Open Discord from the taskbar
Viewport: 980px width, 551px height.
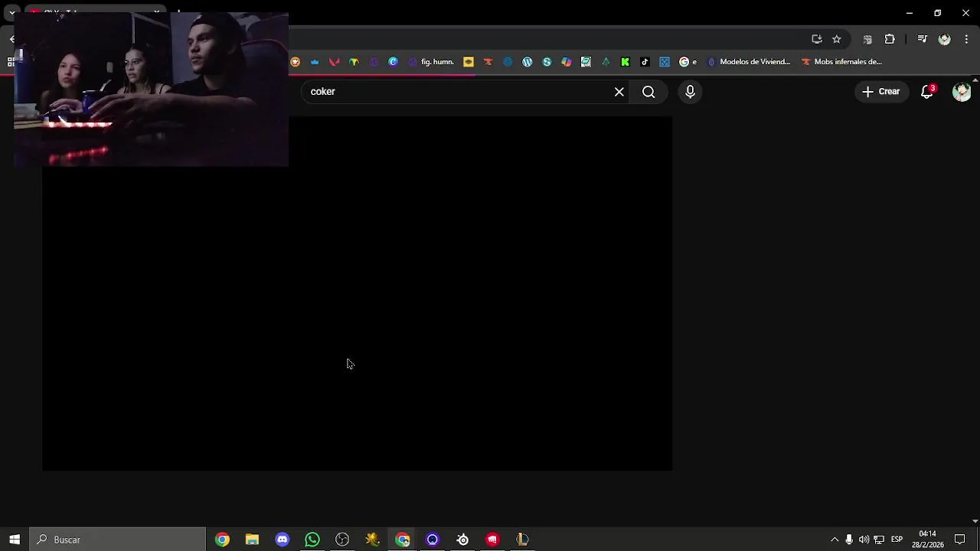coord(283,540)
